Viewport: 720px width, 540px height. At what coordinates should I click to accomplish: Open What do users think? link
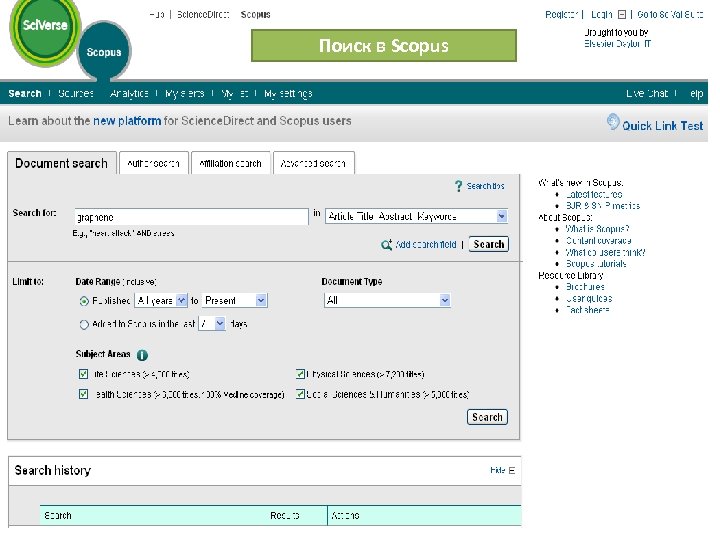coord(605,252)
